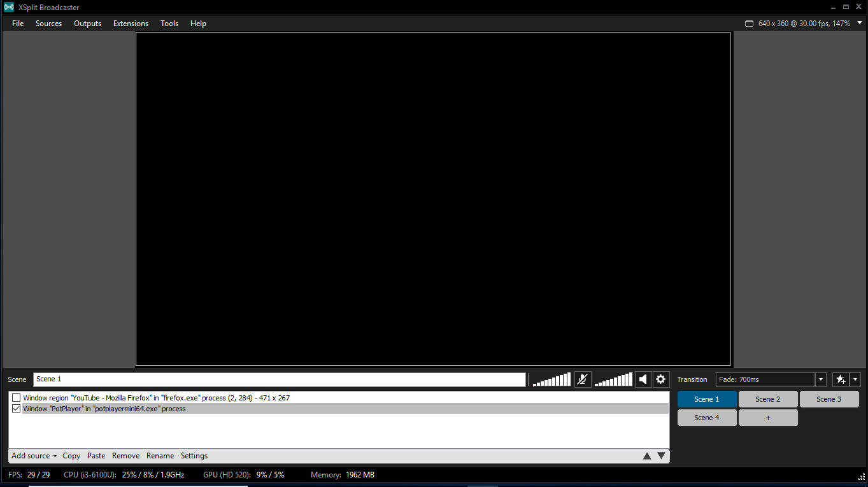Click the XSplit Broadcaster logo icon
This screenshot has width=868, height=487.
[8, 7]
